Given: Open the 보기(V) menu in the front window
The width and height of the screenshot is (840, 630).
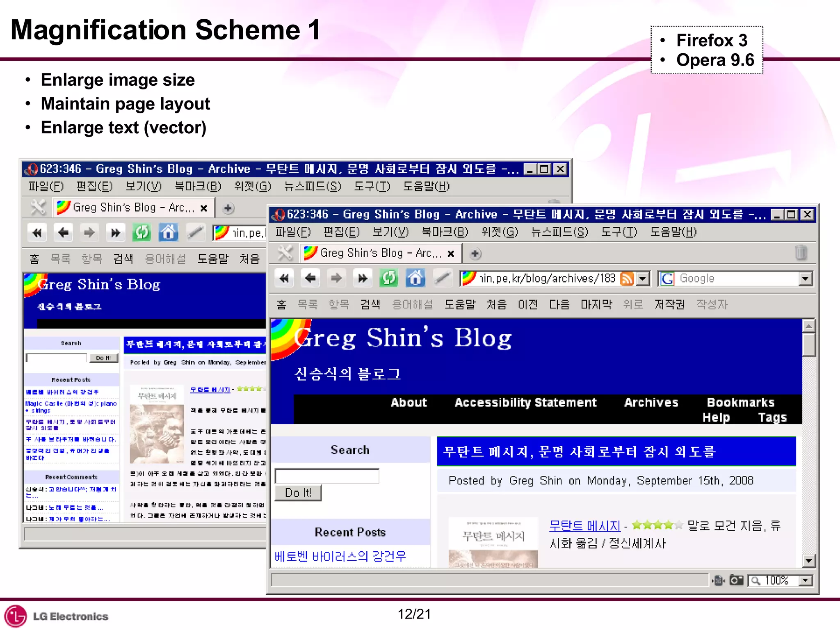Looking at the screenshot, I should click(x=390, y=232).
